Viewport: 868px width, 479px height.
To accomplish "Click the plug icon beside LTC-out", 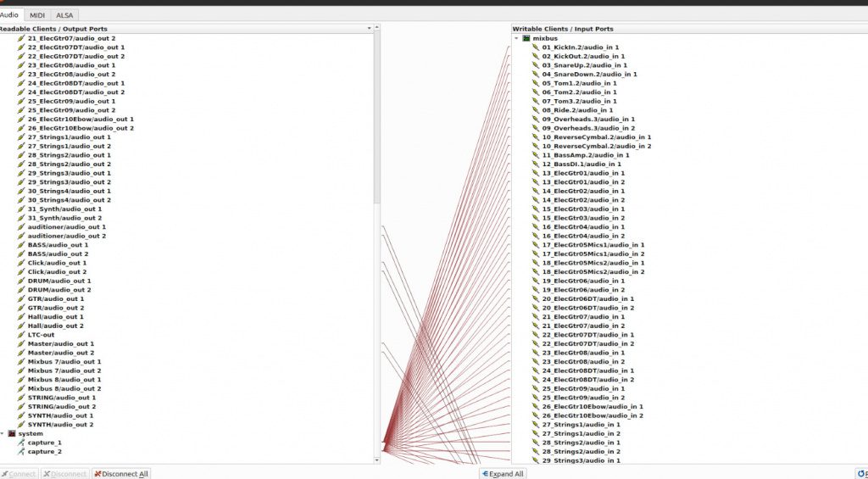I will coord(21,335).
